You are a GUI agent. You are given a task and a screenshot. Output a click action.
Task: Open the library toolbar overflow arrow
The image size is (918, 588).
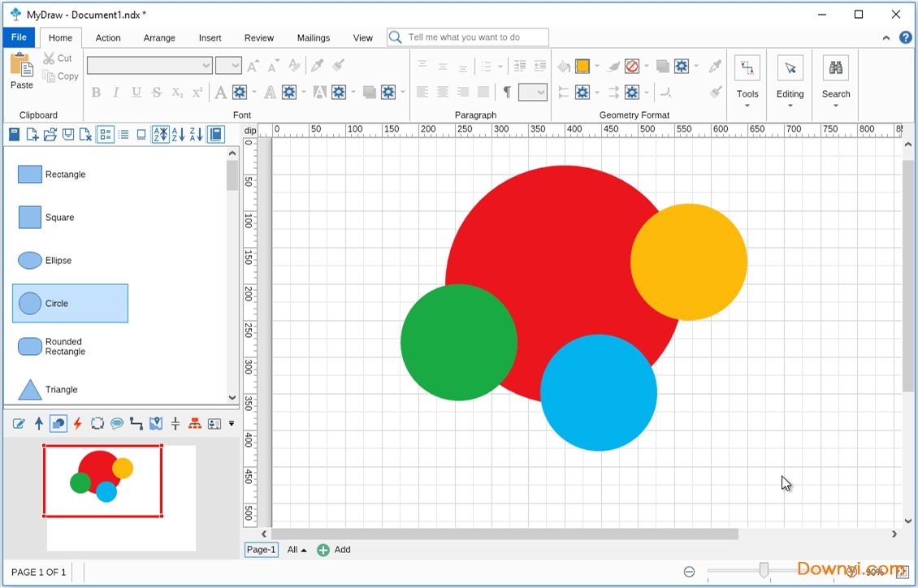point(232,423)
